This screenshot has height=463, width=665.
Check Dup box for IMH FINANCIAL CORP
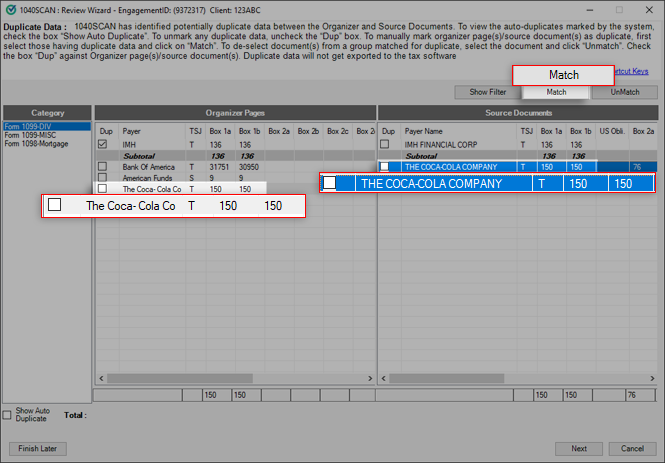pyautogui.click(x=385, y=144)
